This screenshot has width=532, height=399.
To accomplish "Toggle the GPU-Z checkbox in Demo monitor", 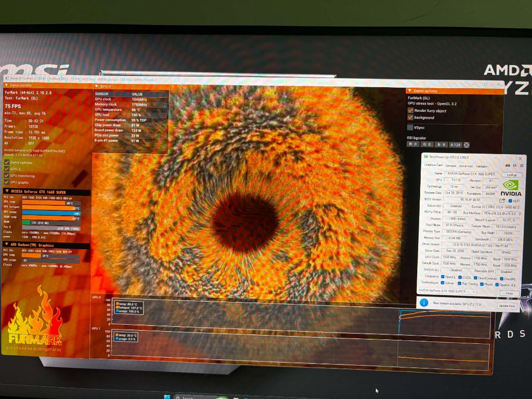I will coord(6,168).
